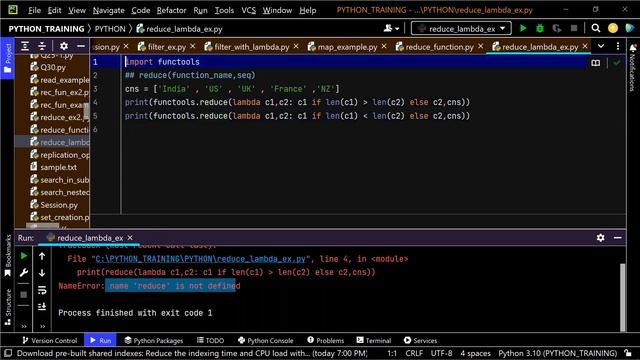
Task: Open the user account icon in toolbar
Action: 388,28
